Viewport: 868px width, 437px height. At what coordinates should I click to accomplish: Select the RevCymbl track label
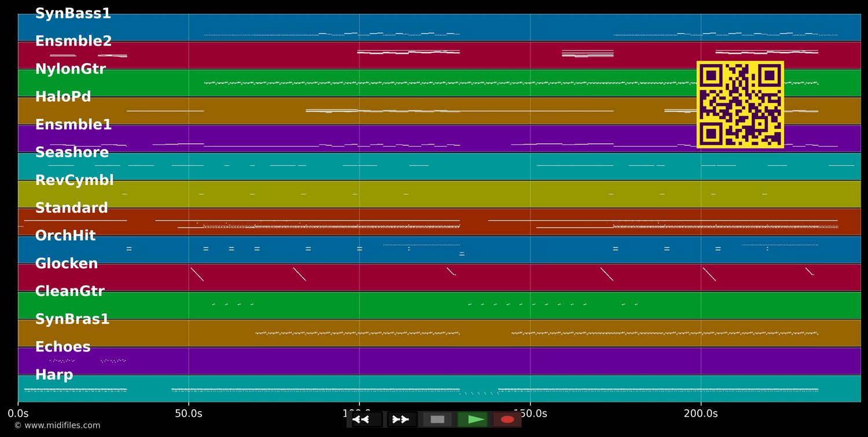[x=74, y=180]
